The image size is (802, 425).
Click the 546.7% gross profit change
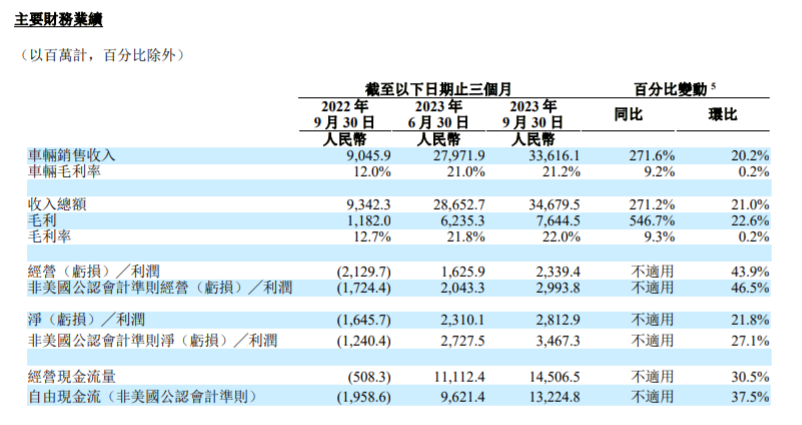pos(652,220)
